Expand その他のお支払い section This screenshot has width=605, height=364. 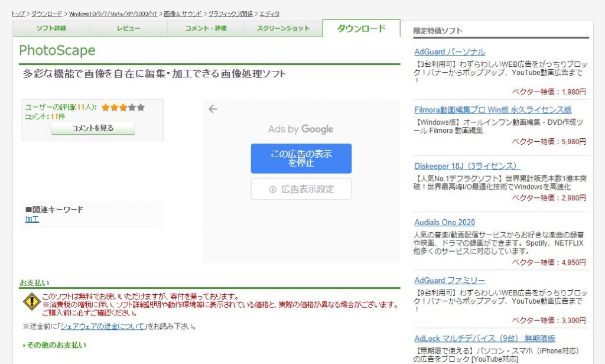click(x=55, y=345)
